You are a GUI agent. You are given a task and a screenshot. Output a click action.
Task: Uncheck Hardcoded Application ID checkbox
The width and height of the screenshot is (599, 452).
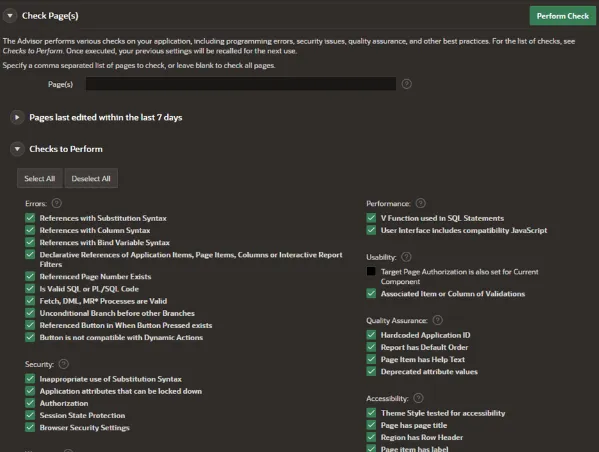371,335
